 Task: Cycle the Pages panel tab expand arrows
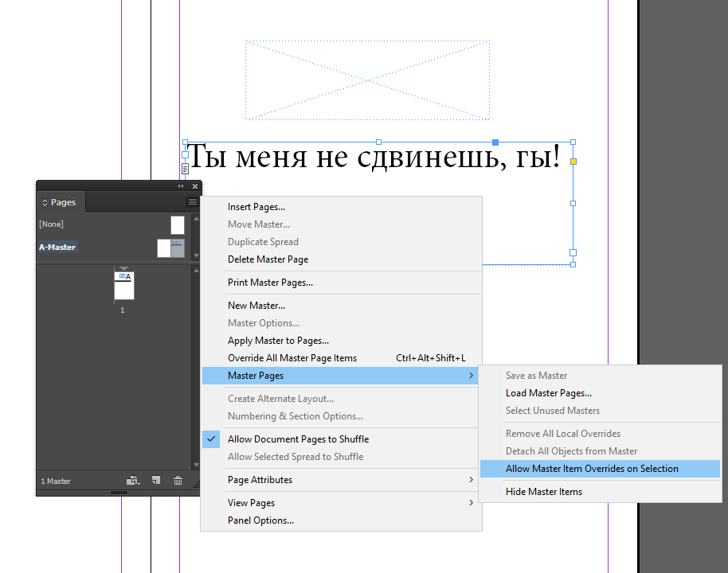[x=45, y=202]
